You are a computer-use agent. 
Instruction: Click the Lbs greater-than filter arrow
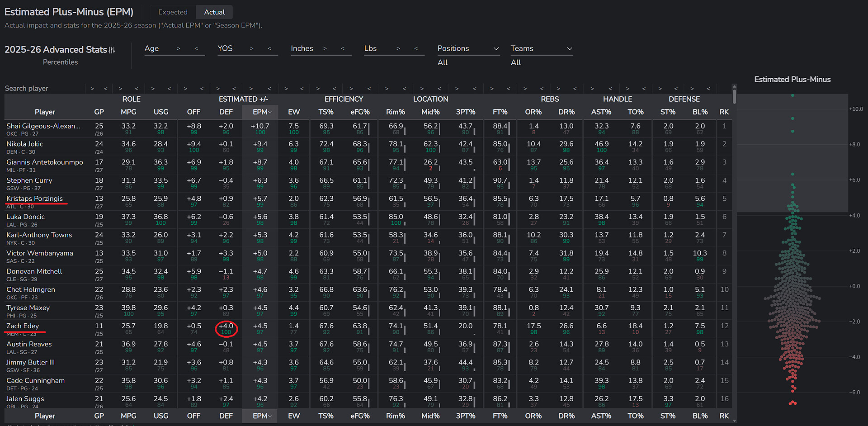(398, 48)
